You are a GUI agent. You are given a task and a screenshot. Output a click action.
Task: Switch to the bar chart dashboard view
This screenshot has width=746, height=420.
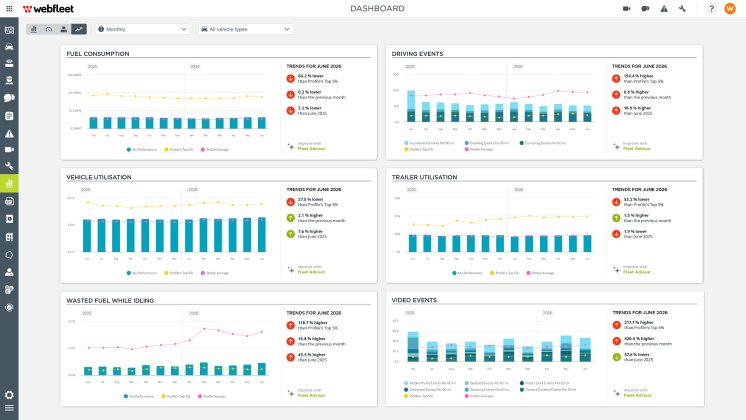(x=34, y=29)
